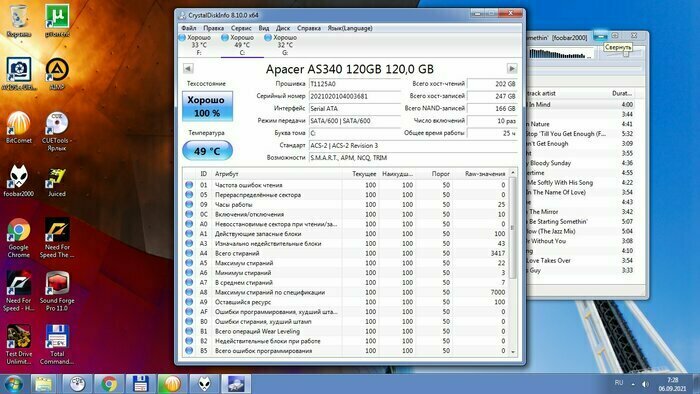This screenshot has width=700, height=394.
Task: Go to next disk with right arrow
Action: point(512,69)
